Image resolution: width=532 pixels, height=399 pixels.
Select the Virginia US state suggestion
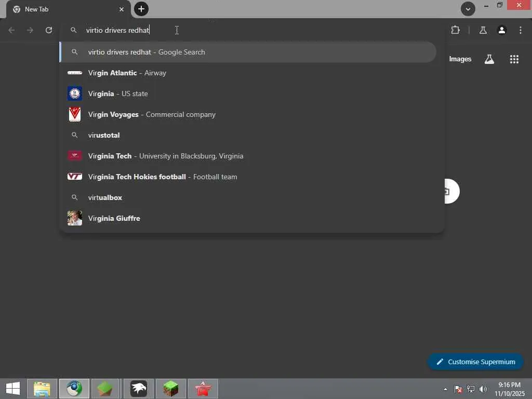pos(248,94)
